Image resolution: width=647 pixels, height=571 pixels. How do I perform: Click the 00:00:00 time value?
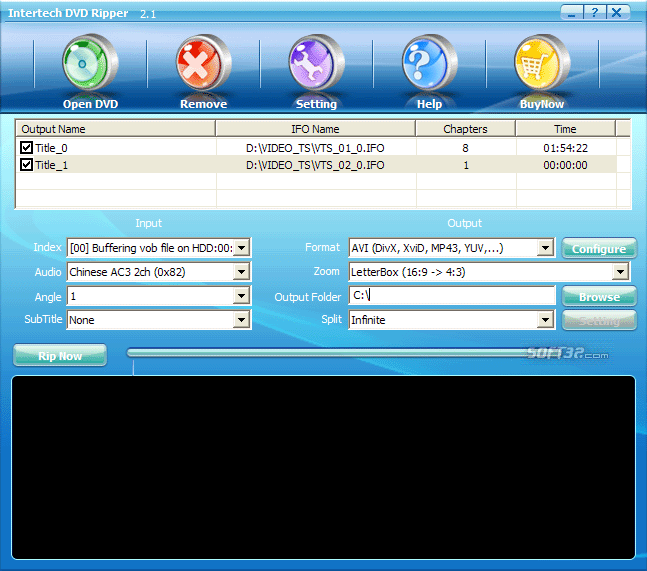point(565,165)
